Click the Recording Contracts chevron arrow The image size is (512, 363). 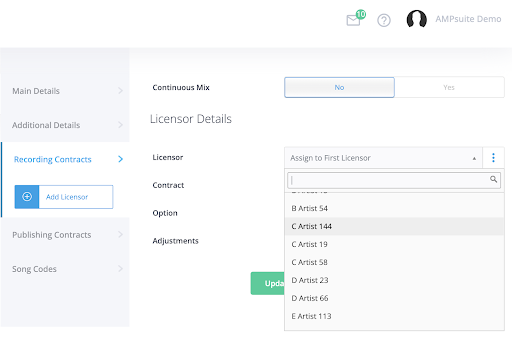(x=120, y=159)
